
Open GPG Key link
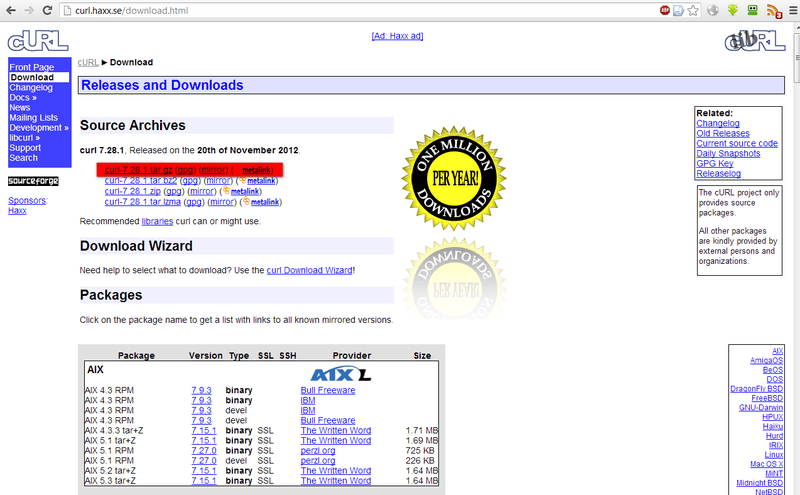click(715, 163)
